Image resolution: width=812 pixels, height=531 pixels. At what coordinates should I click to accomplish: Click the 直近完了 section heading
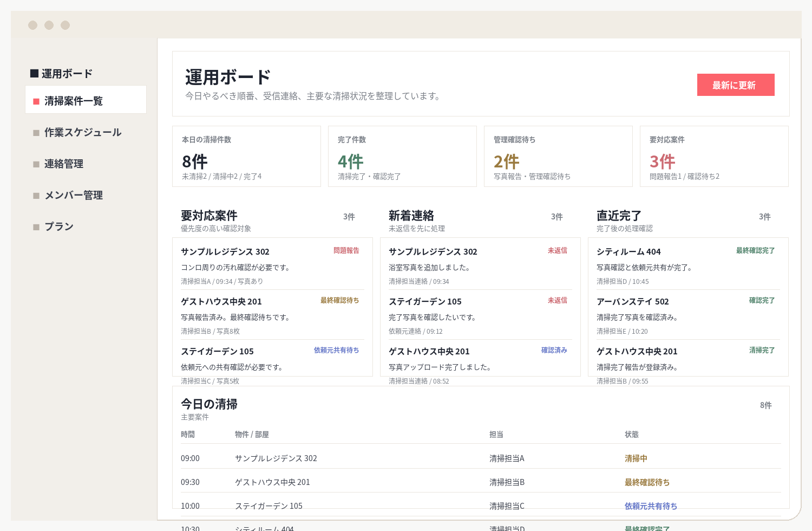pos(619,216)
